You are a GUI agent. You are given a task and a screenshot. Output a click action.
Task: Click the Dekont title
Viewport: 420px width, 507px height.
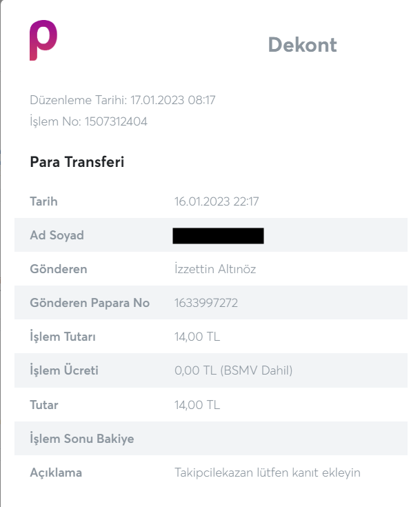click(302, 45)
